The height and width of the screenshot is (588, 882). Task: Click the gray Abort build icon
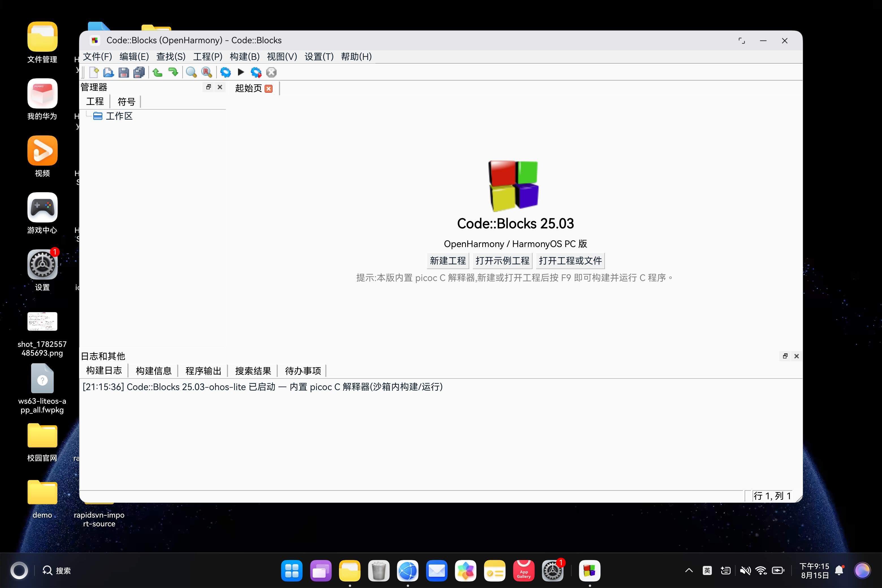coord(271,72)
